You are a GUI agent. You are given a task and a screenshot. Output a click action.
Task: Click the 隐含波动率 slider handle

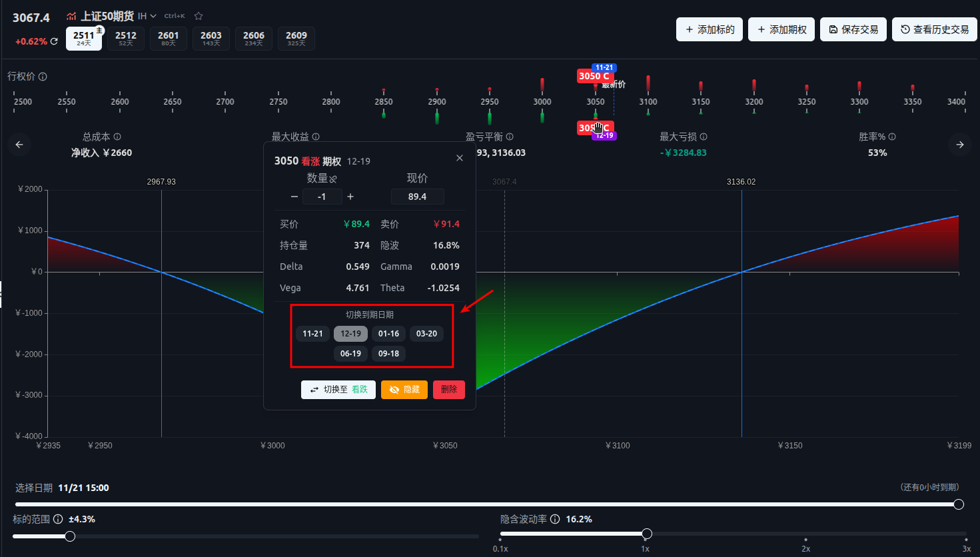647,534
